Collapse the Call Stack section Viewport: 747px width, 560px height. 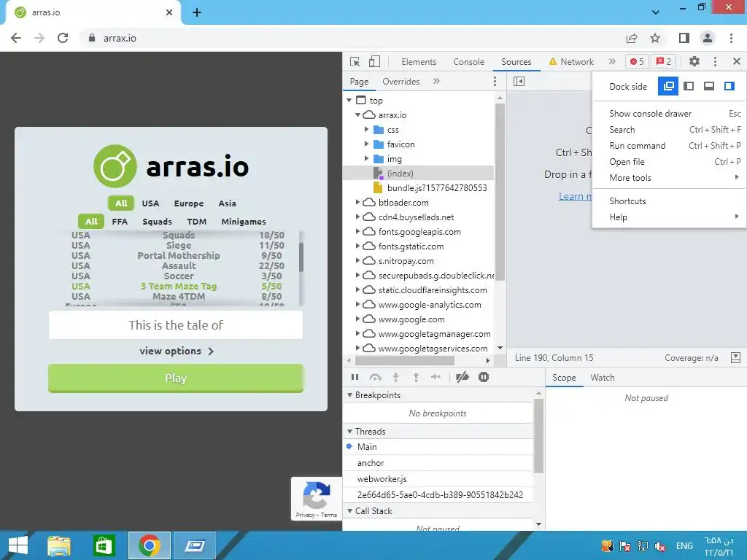pos(350,511)
